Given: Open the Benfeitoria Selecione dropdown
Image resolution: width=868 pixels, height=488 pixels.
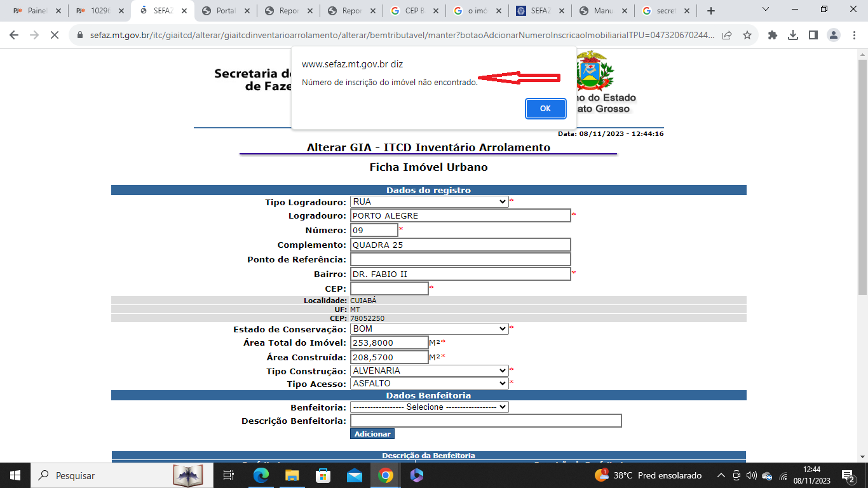Looking at the screenshot, I should click(429, 407).
